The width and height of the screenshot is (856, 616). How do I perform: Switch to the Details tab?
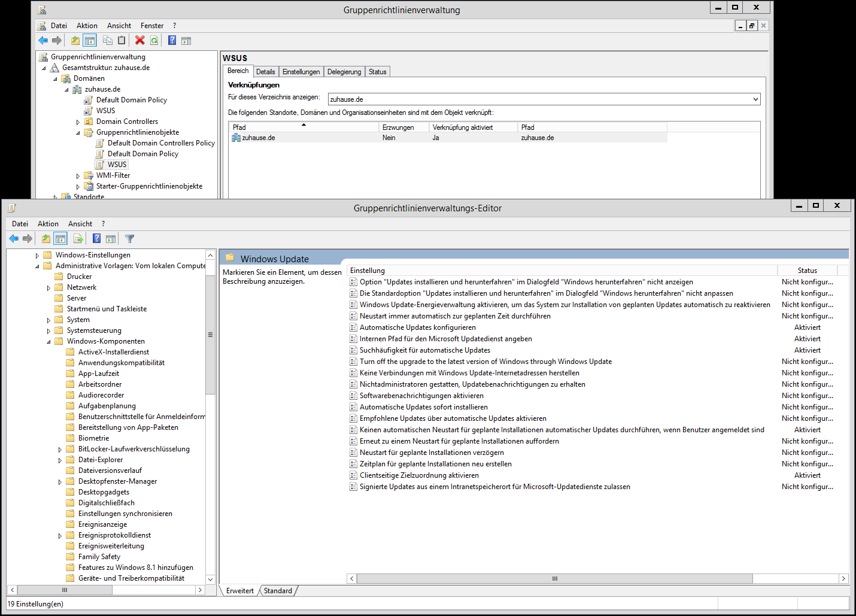[266, 72]
